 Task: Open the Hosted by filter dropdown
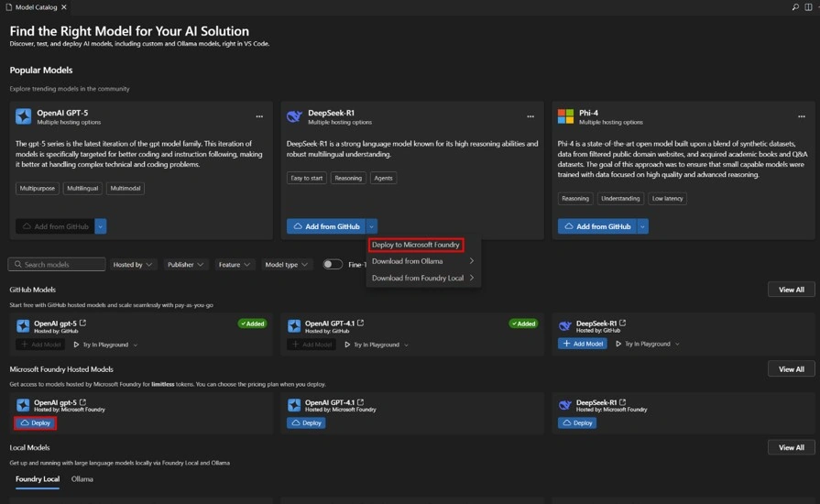(x=133, y=265)
